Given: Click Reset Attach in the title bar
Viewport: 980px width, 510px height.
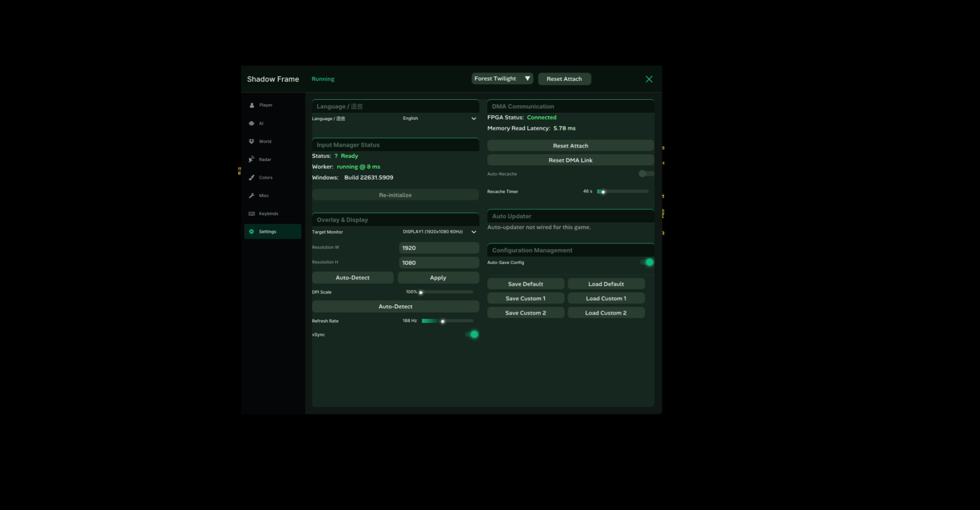Looking at the screenshot, I should coord(564,79).
